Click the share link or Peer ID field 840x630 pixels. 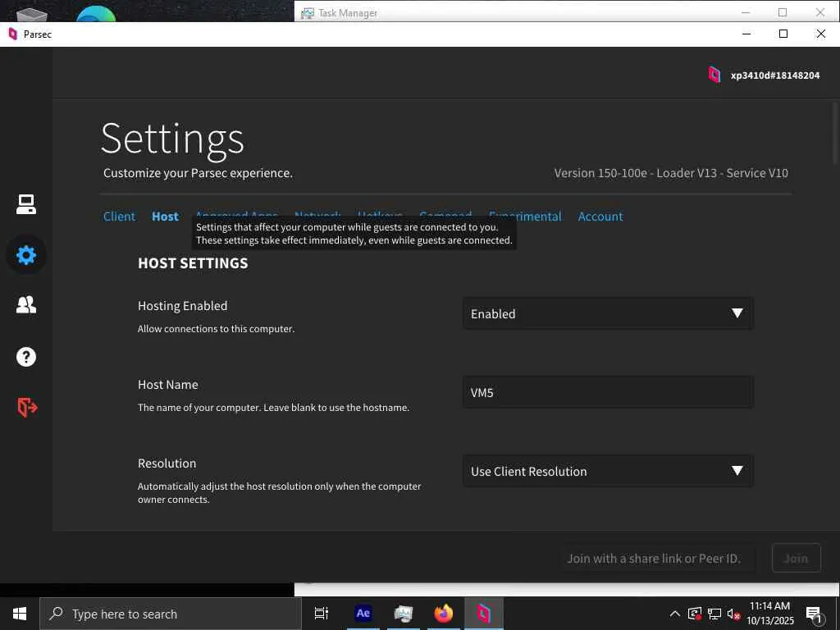658,558
